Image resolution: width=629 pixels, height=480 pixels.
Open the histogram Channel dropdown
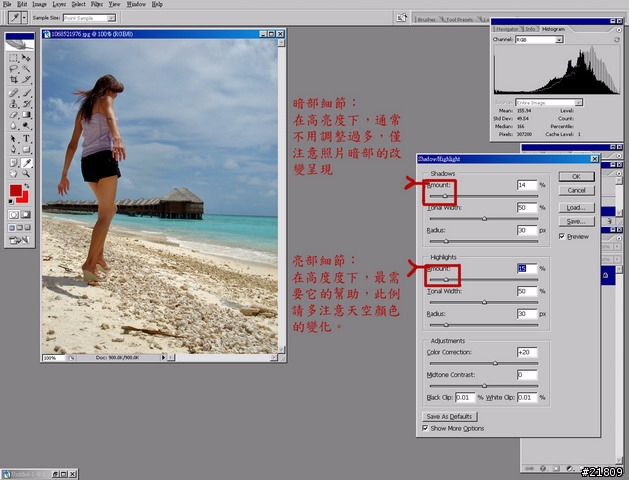coord(559,40)
